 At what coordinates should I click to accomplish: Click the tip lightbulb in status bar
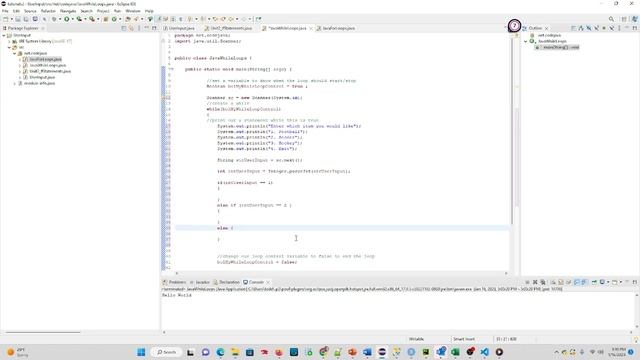coord(636,339)
